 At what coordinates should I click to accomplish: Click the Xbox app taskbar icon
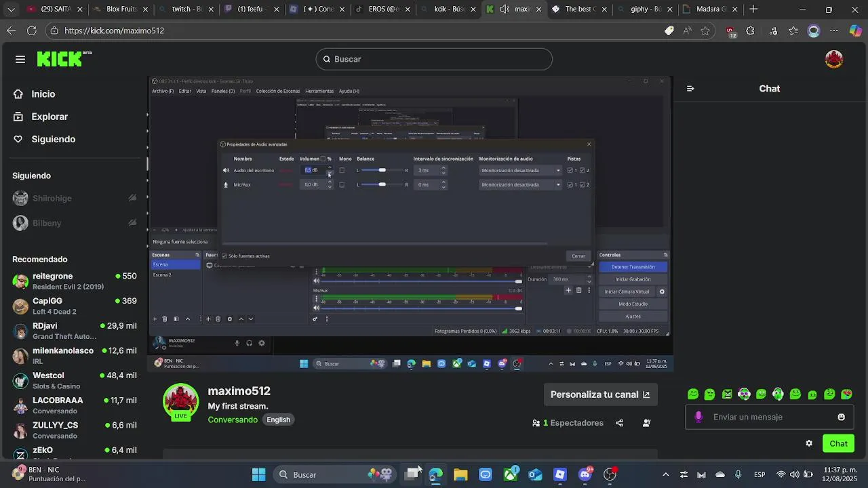tap(511, 474)
